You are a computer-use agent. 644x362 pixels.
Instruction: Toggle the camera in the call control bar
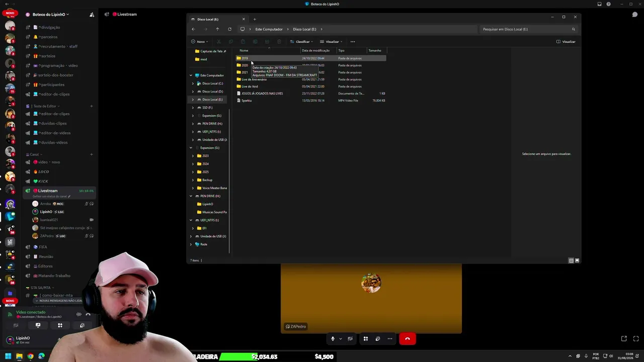click(x=350, y=339)
